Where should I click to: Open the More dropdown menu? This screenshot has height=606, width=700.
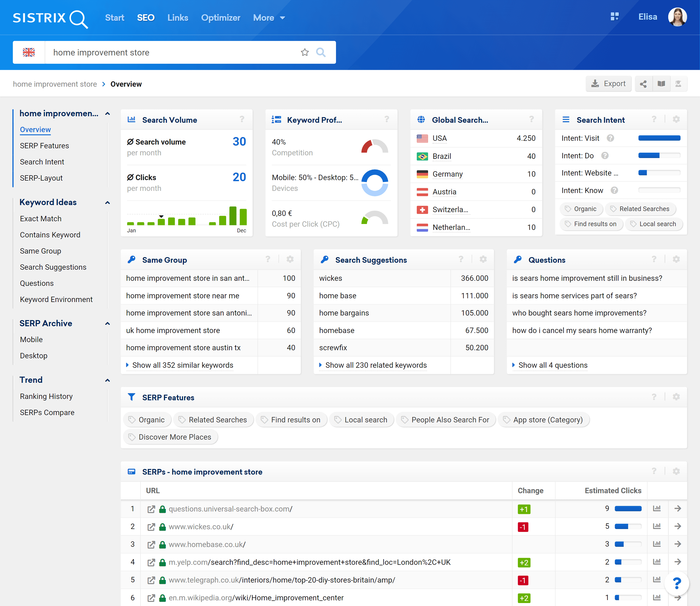point(269,18)
